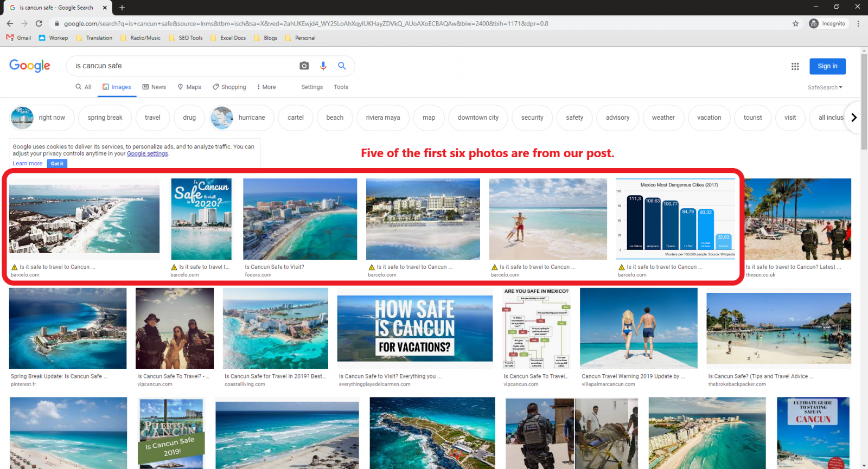The width and height of the screenshot is (868, 469).
Task: Open the Incognito profile indicator
Action: point(827,23)
